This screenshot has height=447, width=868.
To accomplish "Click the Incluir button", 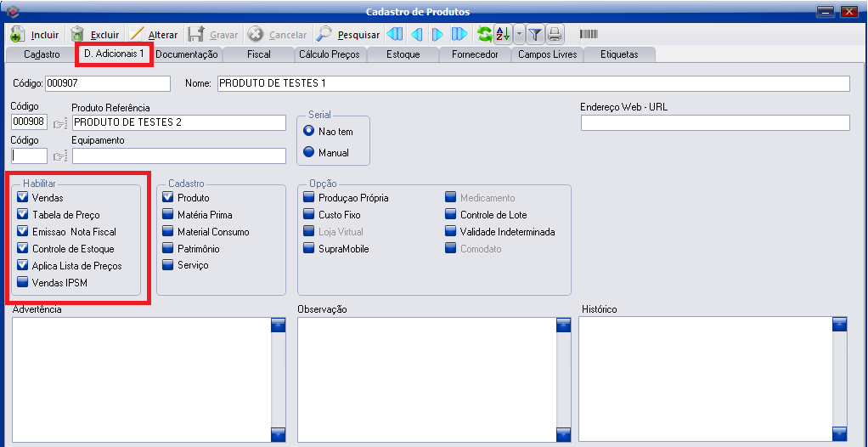I will pos(35,35).
